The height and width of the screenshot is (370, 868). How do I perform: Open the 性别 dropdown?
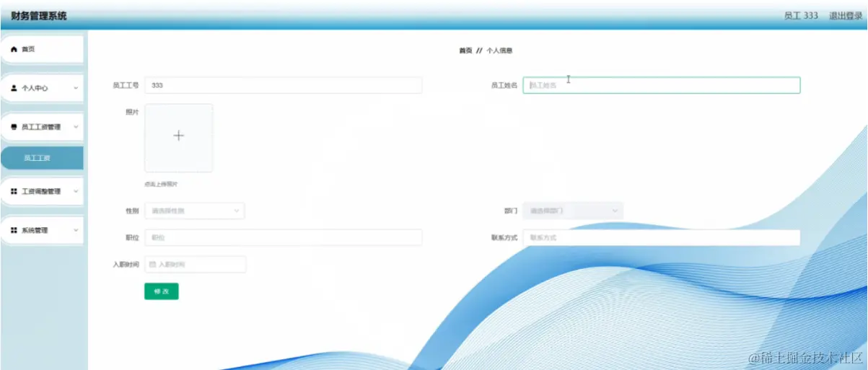pos(194,211)
